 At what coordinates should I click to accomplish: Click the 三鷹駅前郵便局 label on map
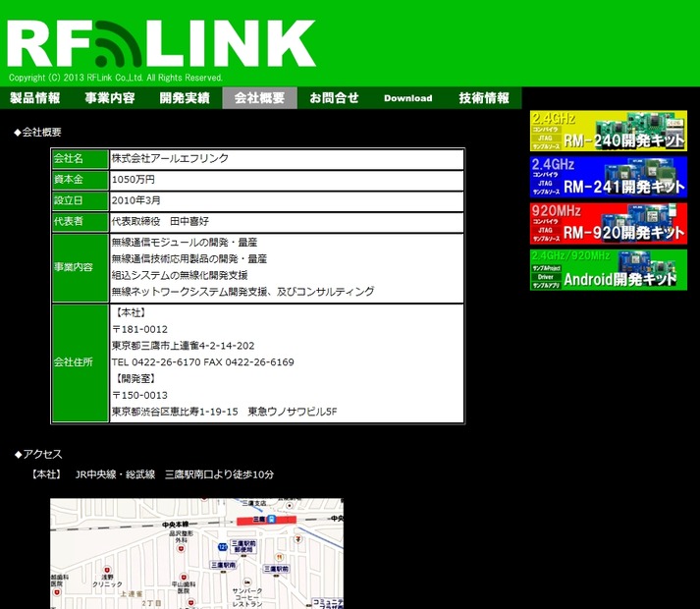point(242,546)
